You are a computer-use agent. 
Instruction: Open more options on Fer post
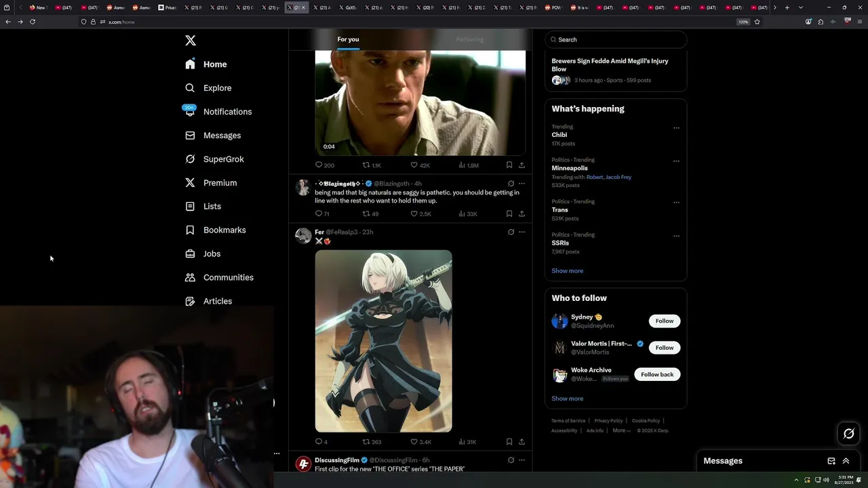(521, 232)
